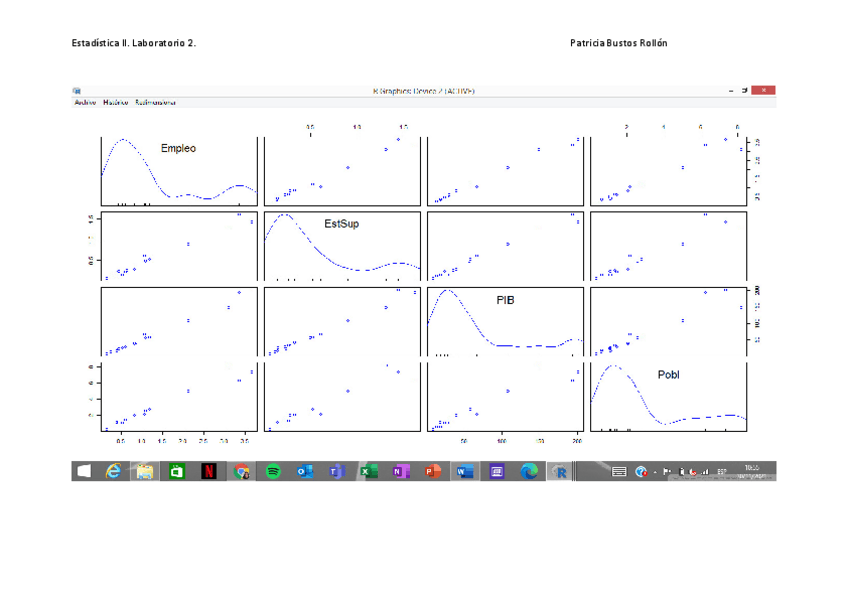Screen dimensions: 848x599
Task: Open the Archivo menu
Action: click(85, 102)
